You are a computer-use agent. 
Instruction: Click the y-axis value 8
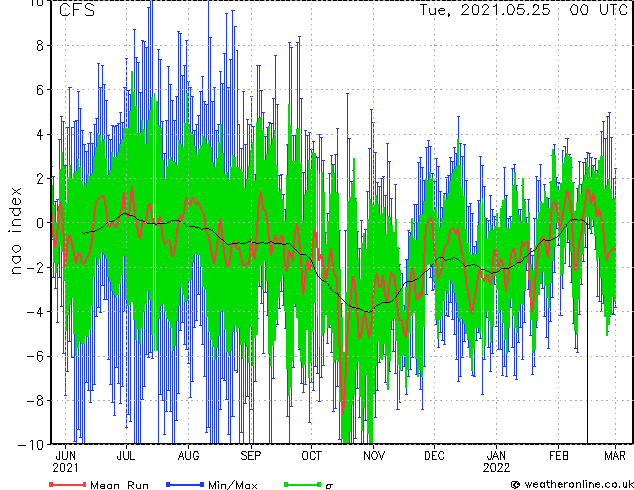[x=40, y=46]
